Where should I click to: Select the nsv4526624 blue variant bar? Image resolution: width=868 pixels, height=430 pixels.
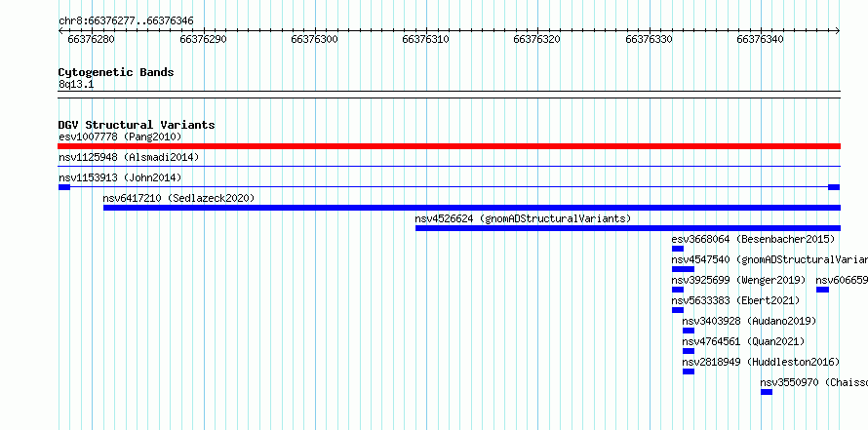click(628, 228)
